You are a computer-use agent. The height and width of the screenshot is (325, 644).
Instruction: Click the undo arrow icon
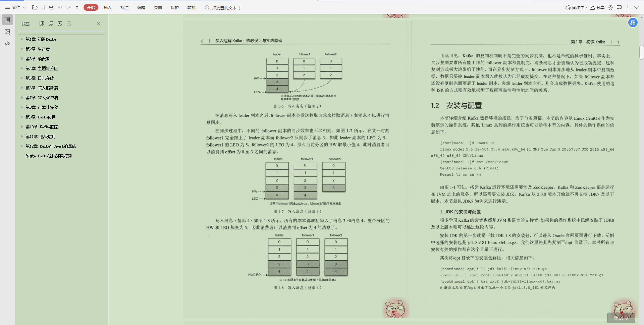[60, 7]
